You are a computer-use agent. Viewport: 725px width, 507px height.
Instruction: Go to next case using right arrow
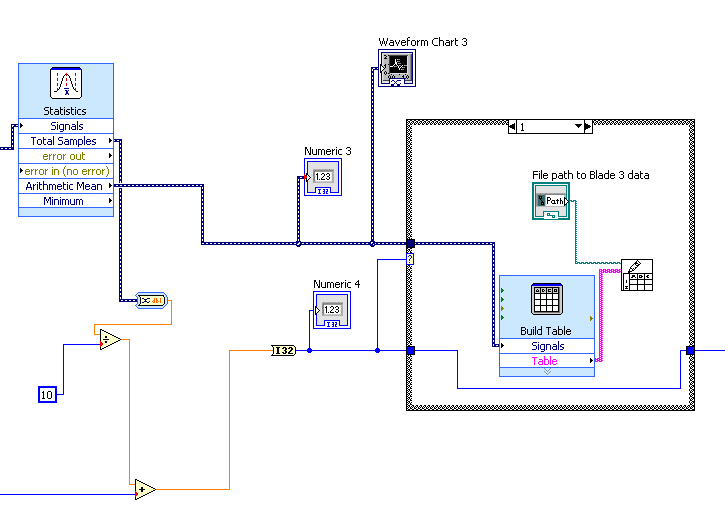pos(588,127)
